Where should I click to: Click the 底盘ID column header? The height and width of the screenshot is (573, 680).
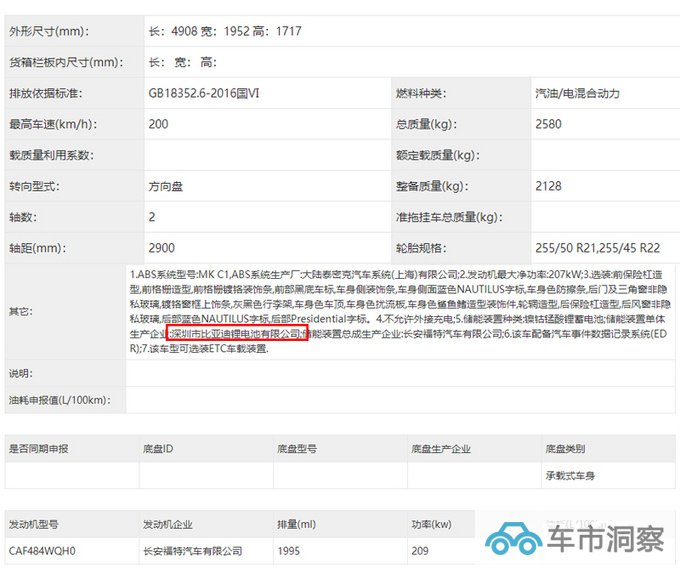(x=158, y=449)
